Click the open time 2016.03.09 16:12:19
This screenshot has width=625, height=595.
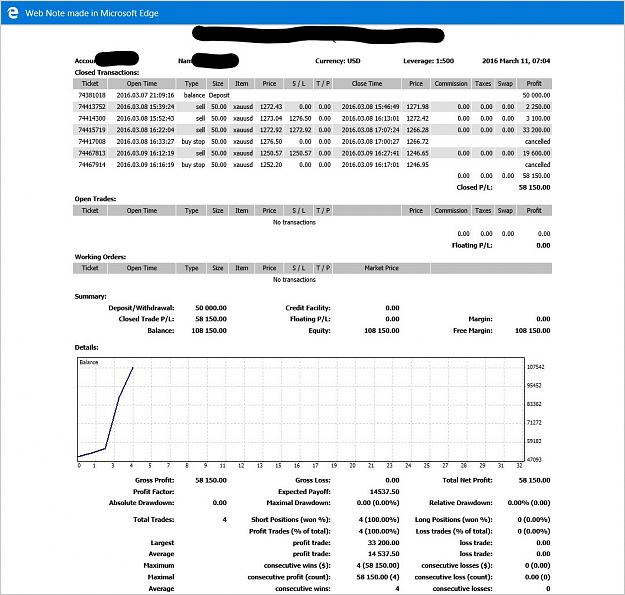tap(145, 153)
